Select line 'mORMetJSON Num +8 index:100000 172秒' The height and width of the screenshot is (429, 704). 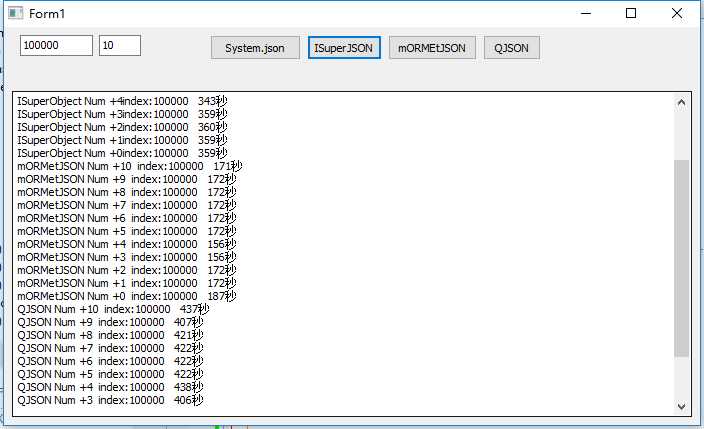127,192
